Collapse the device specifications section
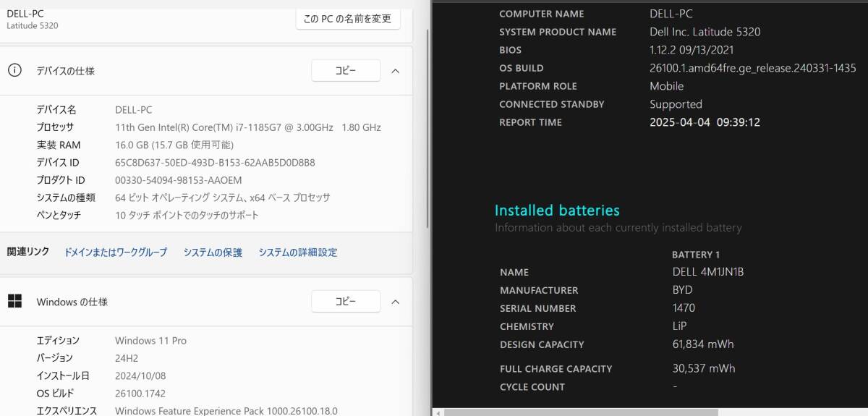868x416 pixels. [x=395, y=71]
